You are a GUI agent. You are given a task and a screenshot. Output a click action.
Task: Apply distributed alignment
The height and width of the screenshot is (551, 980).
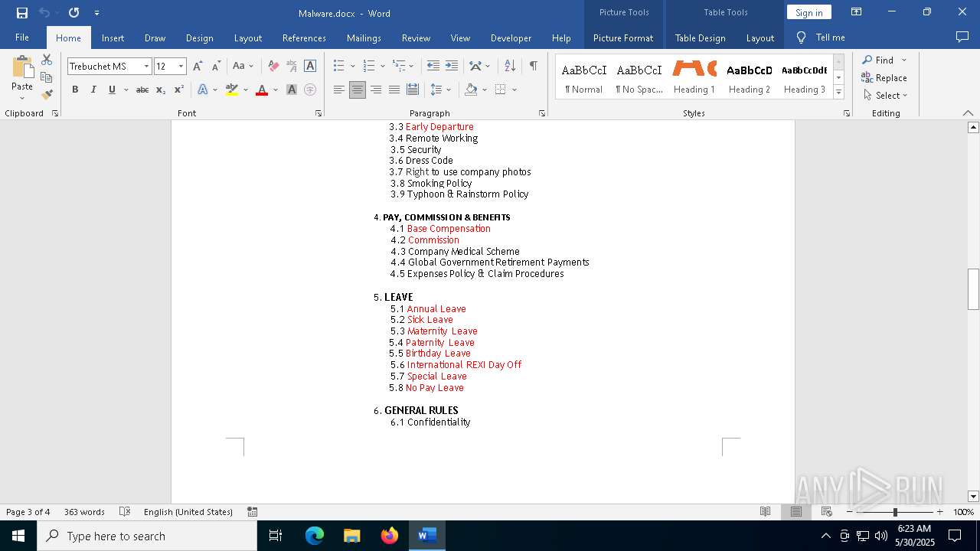(x=413, y=90)
